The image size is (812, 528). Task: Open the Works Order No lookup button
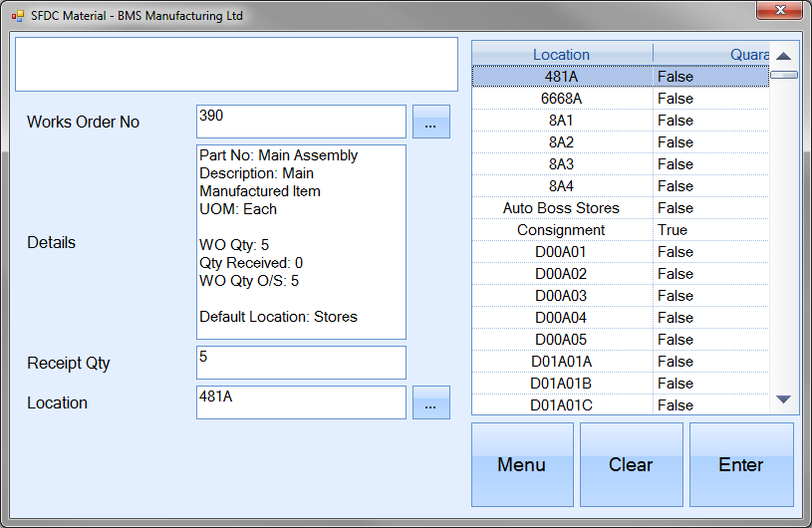(430, 122)
